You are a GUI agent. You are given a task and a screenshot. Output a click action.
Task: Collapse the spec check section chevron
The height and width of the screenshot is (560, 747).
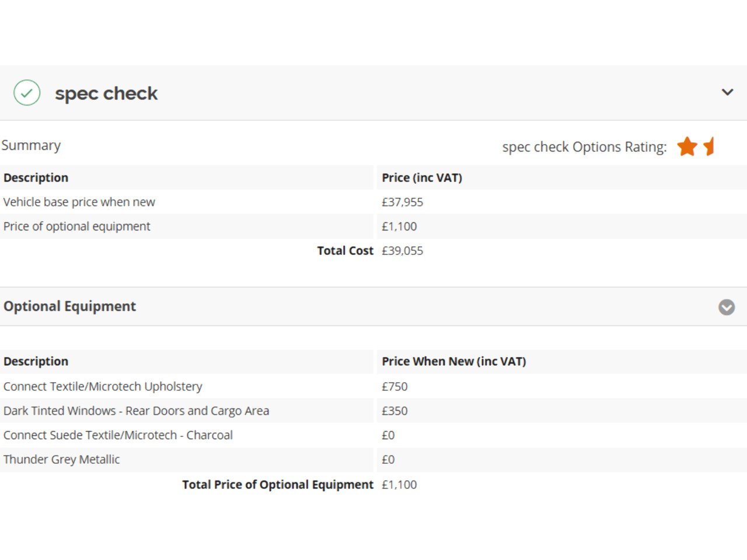pos(727,92)
